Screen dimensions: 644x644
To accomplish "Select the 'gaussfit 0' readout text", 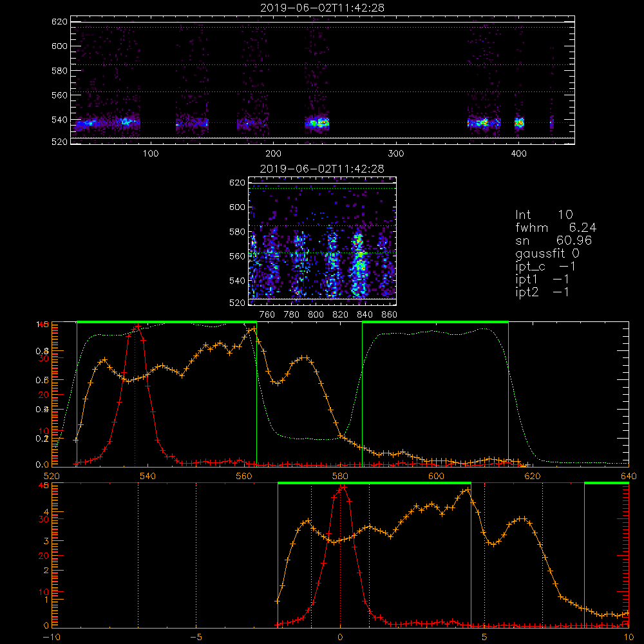I will [x=547, y=254].
